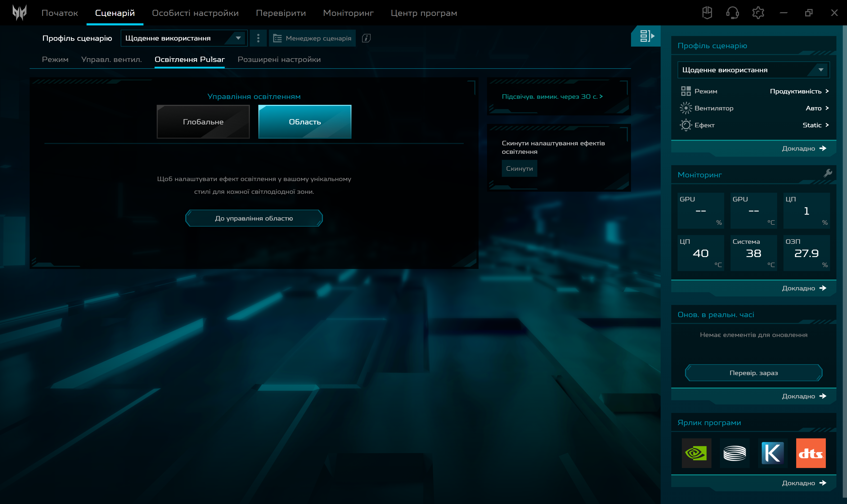847x504 pixels.
Task: Launch the DTS app shortcut
Action: pos(811,453)
